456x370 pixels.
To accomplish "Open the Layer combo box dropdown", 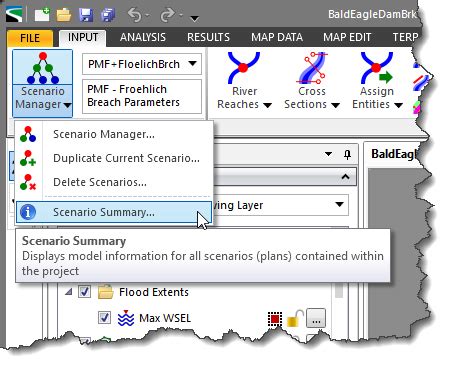I will pos(339,204).
